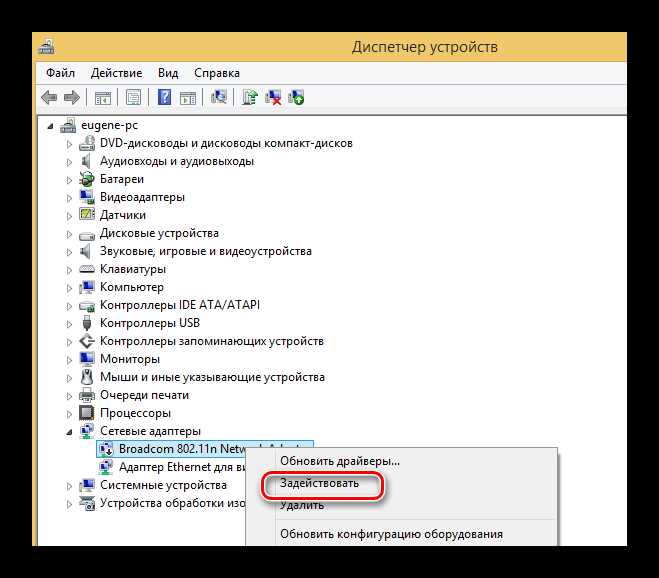
Task: Click the eugene-pc computer icon
Action: click(x=68, y=125)
